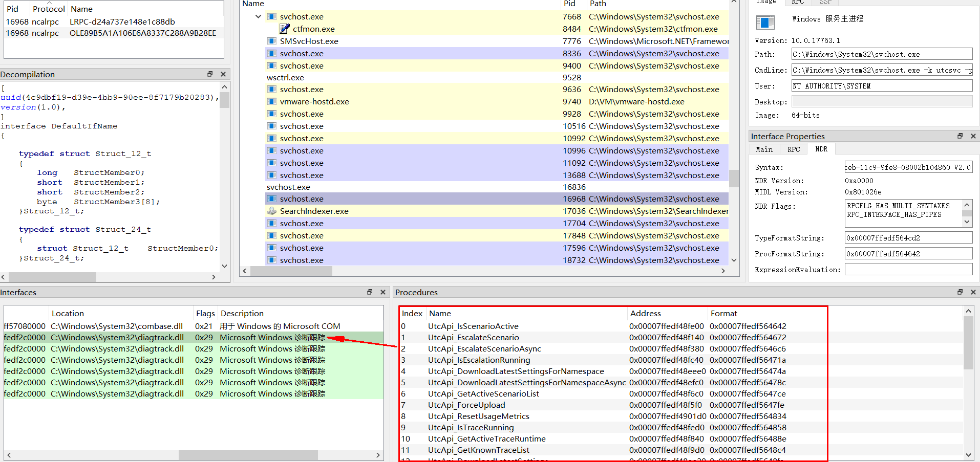The image size is (980, 462).
Task: Click the undock icon on the Interfaces panel
Action: [369, 292]
